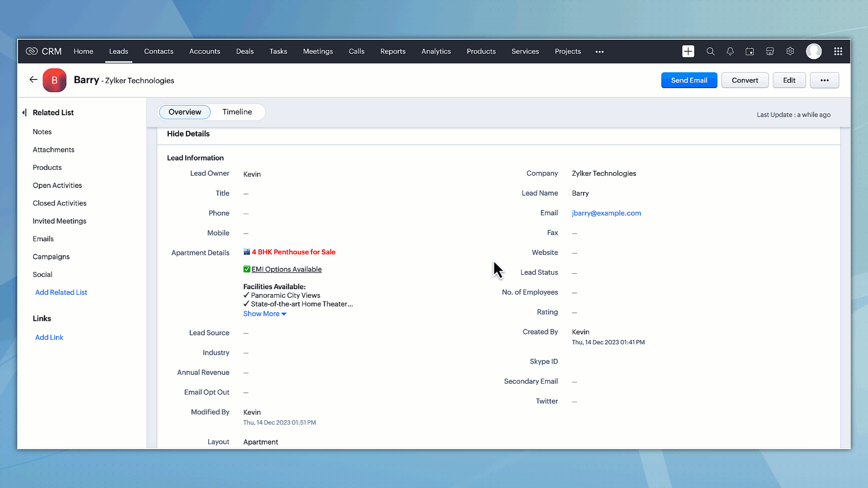Click Hide Details section header

tap(188, 134)
